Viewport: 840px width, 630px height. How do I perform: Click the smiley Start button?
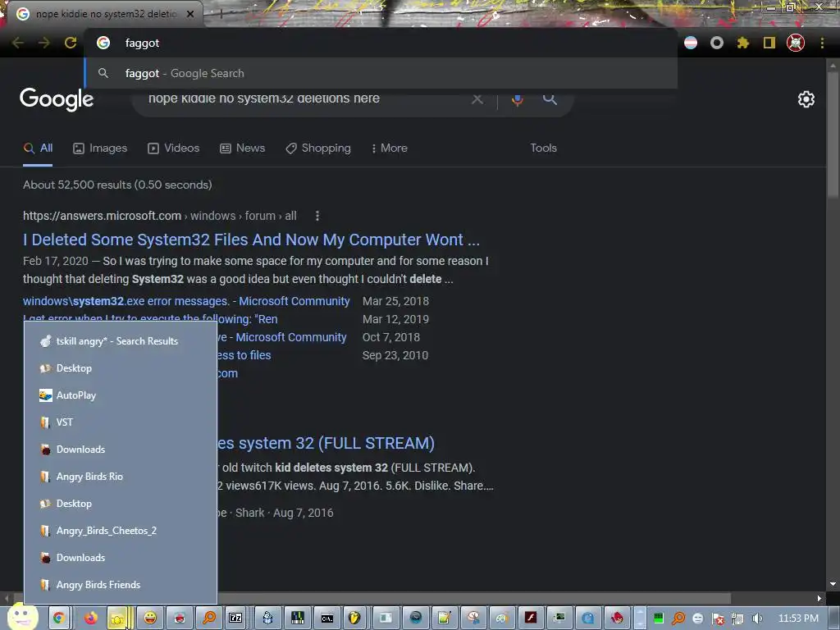coord(22,617)
